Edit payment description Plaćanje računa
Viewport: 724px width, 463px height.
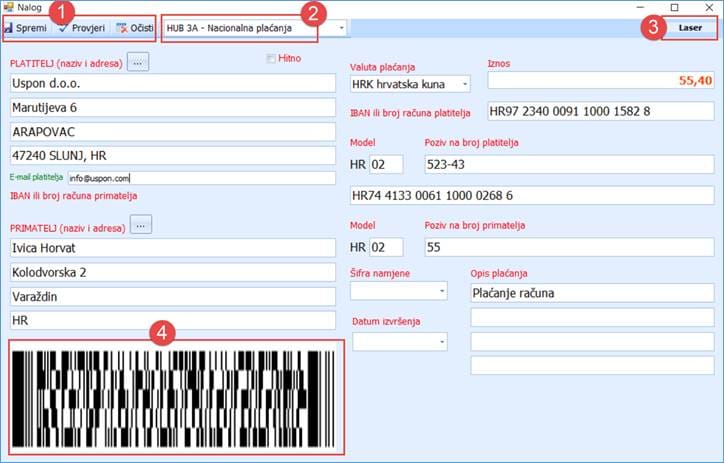pos(592,293)
